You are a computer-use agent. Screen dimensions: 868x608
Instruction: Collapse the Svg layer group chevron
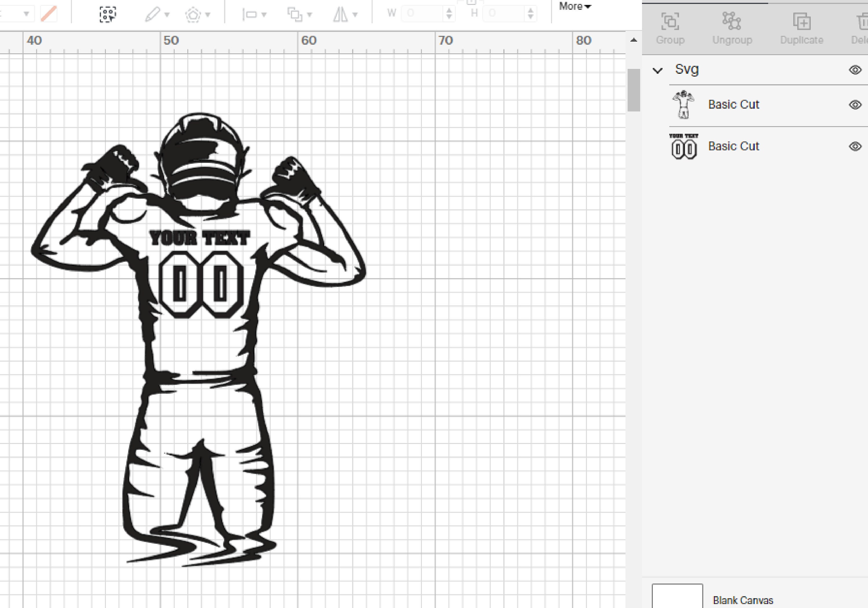pyautogui.click(x=658, y=70)
